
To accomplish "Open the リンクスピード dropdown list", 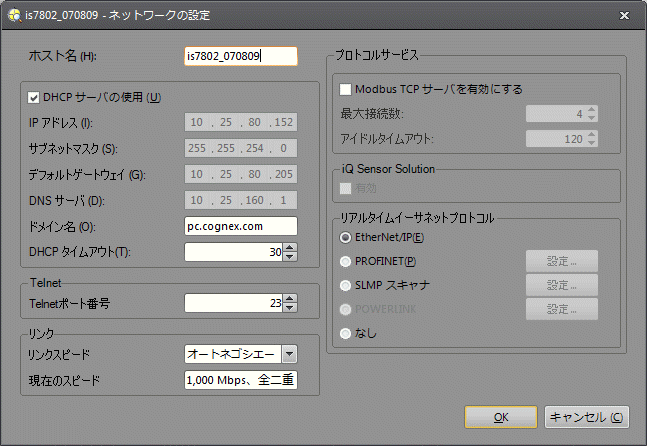I will tap(289, 353).
